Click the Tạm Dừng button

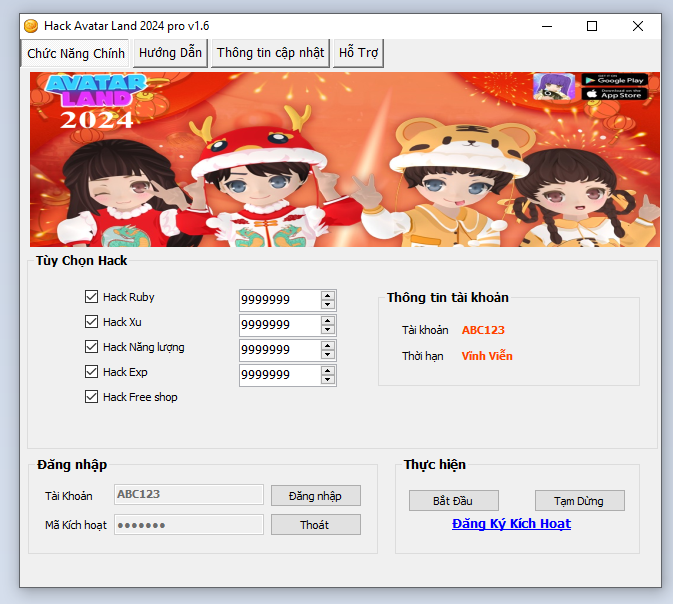tap(579, 501)
